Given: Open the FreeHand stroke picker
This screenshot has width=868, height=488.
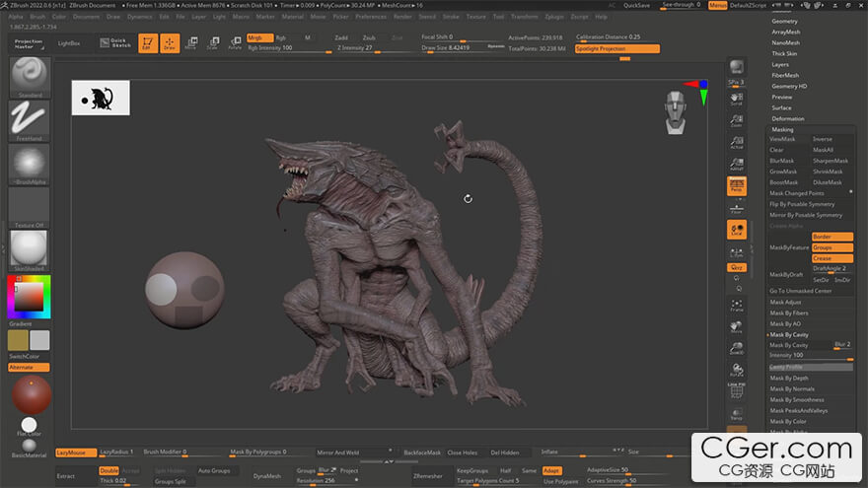Looking at the screenshot, I should 30,120.
